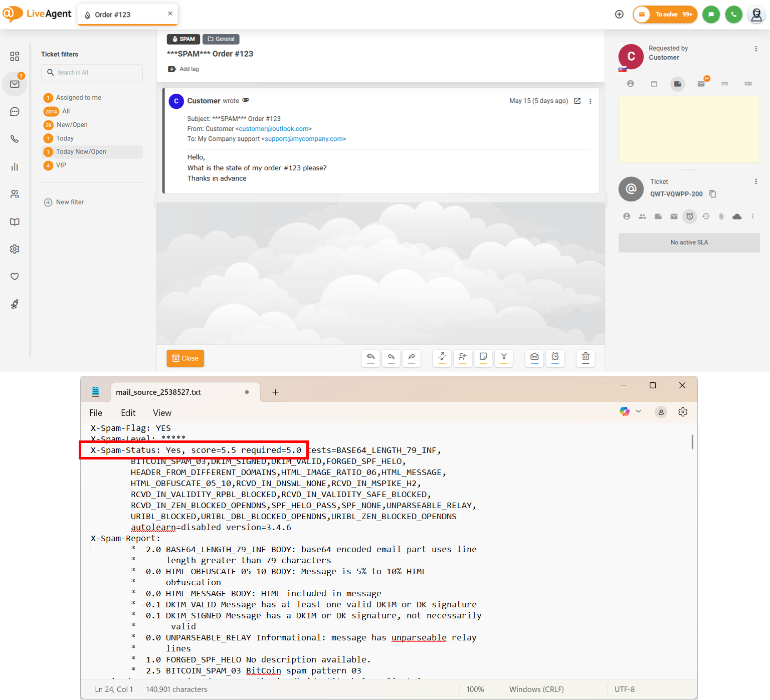This screenshot has height=700, width=770.
Task: Click the Reply to all icon
Action: [x=370, y=358]
